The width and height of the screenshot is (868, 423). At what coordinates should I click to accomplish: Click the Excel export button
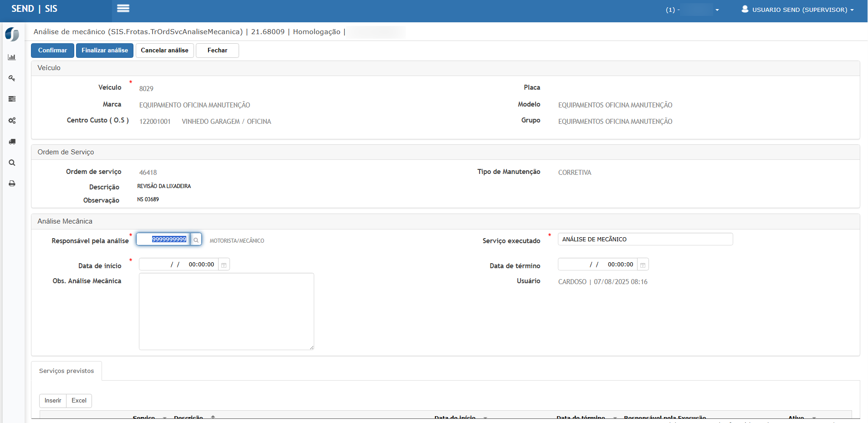(79, 401)
